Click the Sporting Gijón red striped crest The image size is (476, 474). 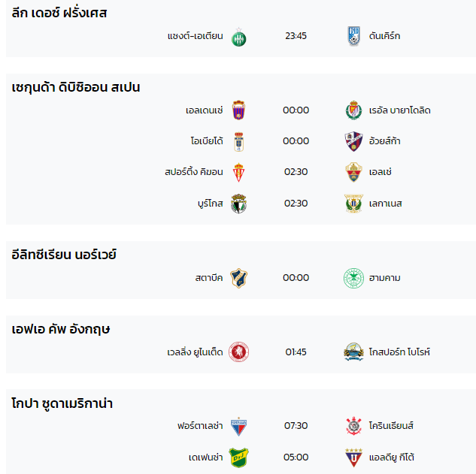[238, 172]
